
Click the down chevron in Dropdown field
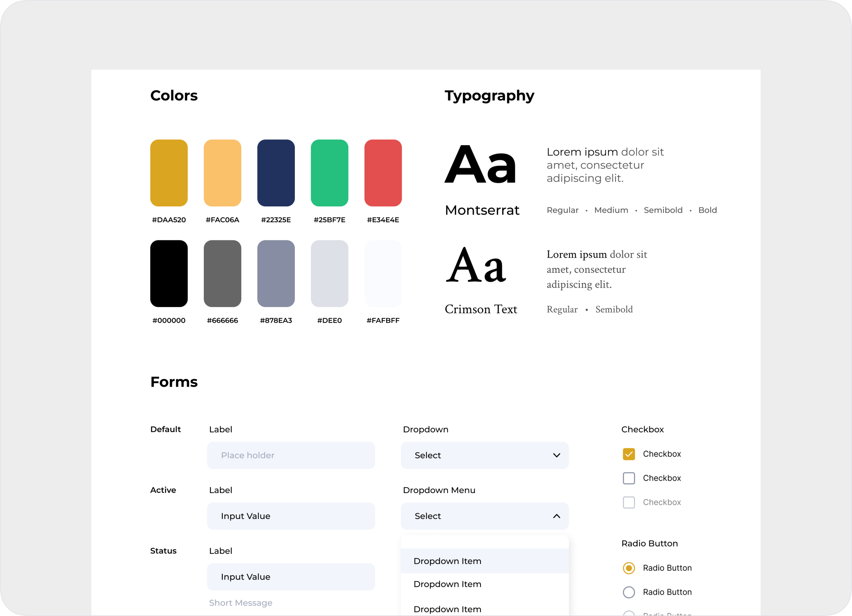556,455
